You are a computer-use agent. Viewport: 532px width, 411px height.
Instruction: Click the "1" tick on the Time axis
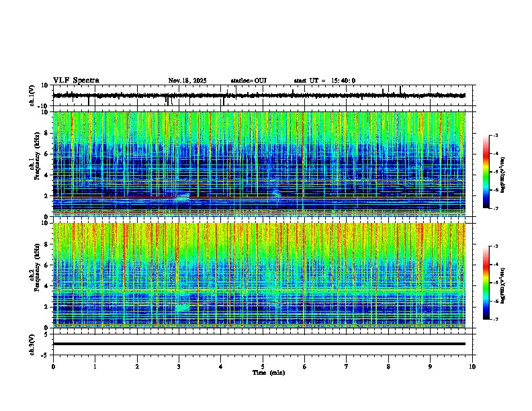pyautogui.click(x=95, y=367)
